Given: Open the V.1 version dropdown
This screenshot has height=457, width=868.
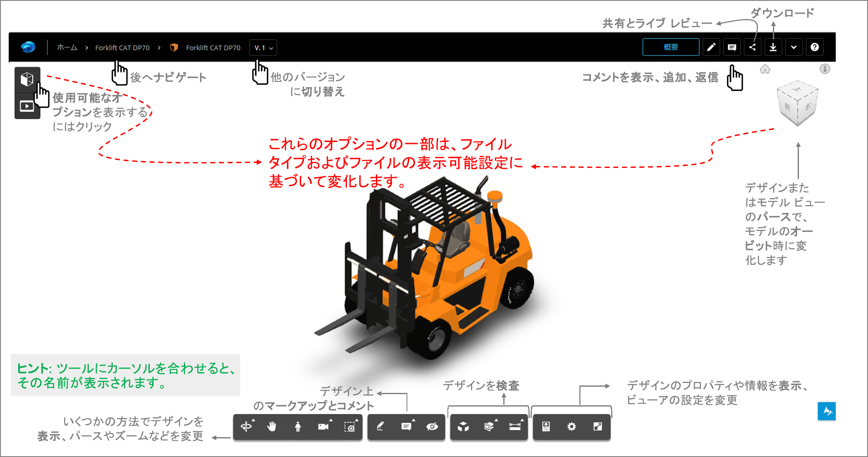Looking at the screenshot, I should click(x=263, y=48).
